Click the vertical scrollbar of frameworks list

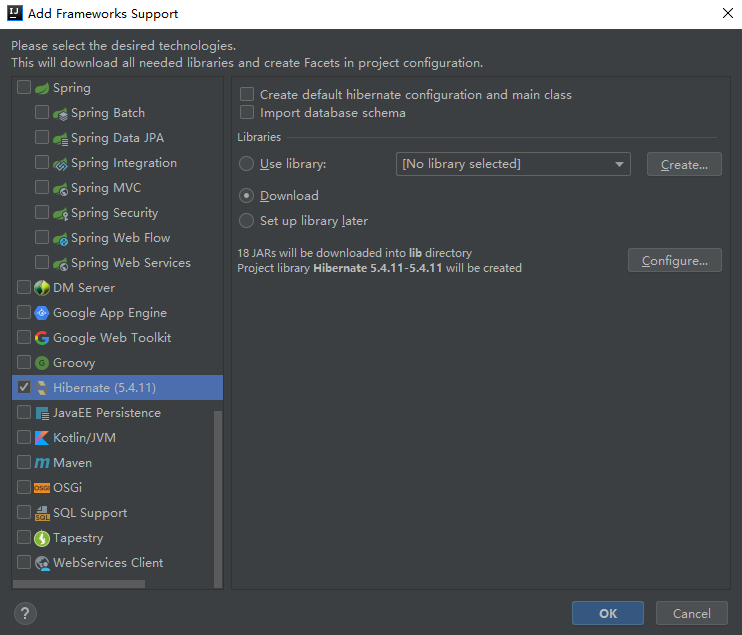point(218,499)
